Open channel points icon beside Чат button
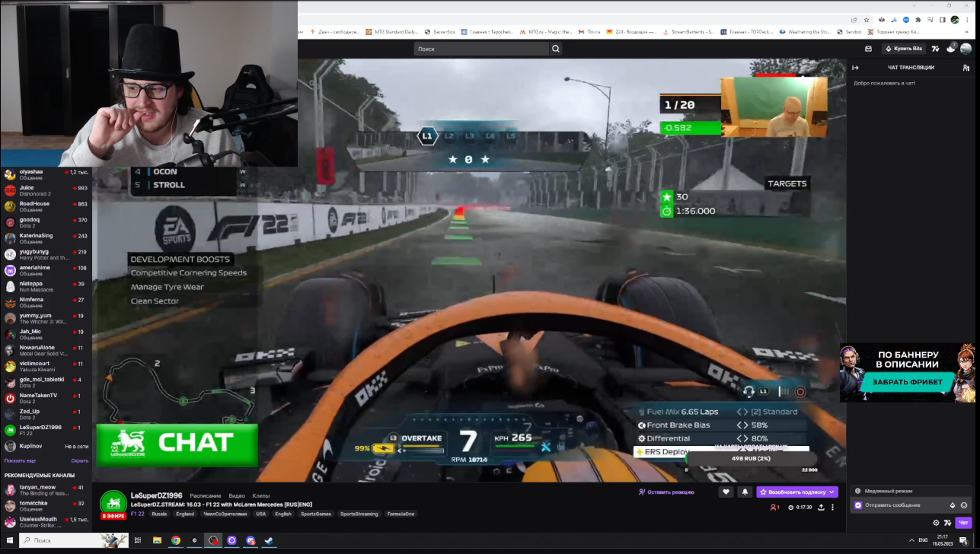Viewport: 980px width, 554px height. click(x=947, y=523)
